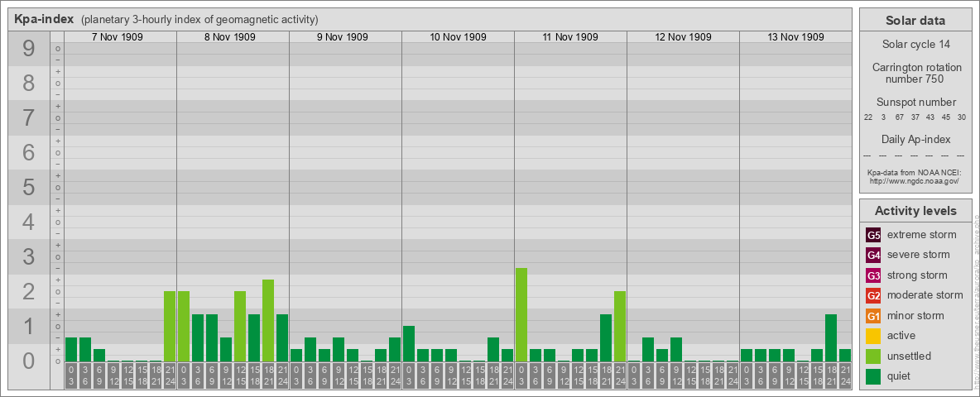Click the 'moderate storm' legend label

tap(925, 295)
